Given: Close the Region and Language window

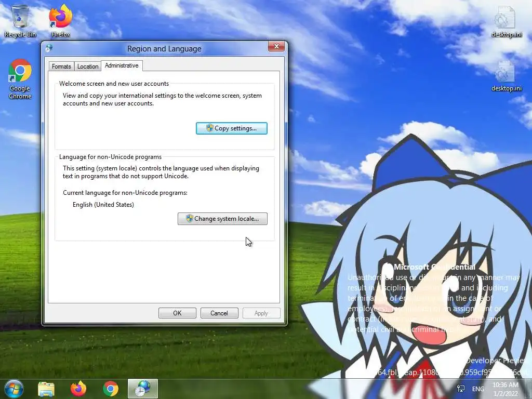Looking at the screenshot, I should pos(276,46).
